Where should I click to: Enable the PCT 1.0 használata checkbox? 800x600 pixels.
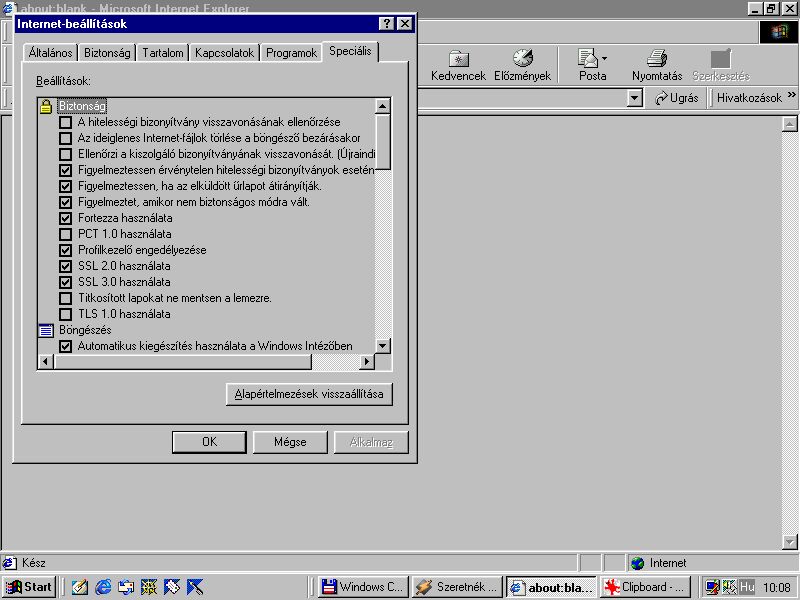[66, 234]
